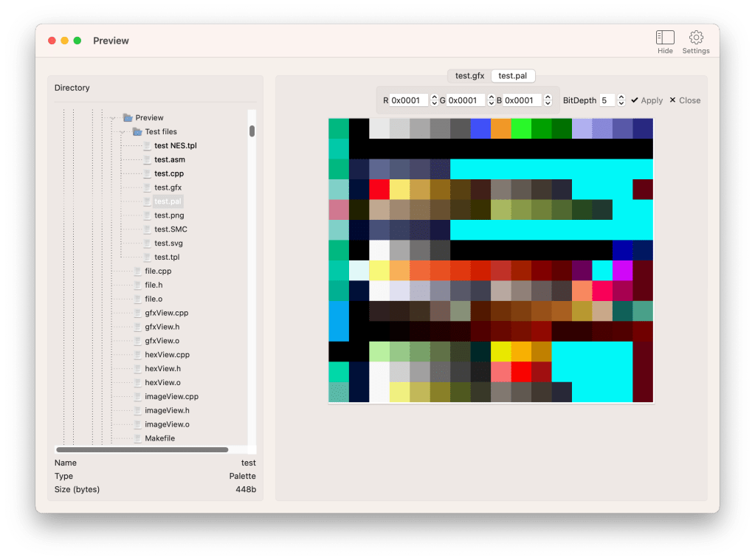Click the X icon next to Close
The height and width of the screenshot is (560, 755).
pyautogui.click(x=672, y=100)
